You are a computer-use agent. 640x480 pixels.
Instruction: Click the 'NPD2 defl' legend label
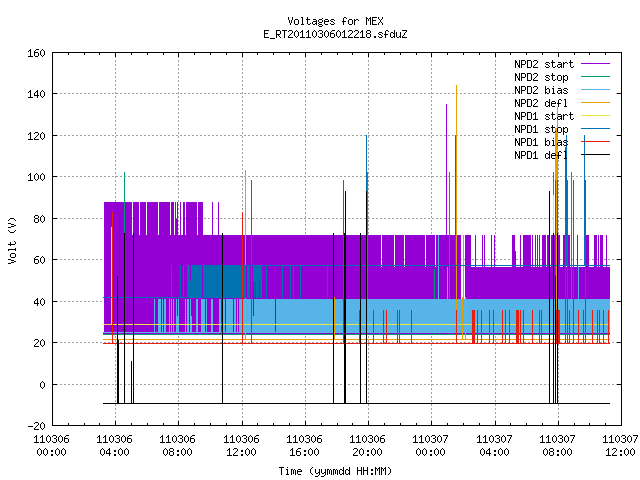541,103
